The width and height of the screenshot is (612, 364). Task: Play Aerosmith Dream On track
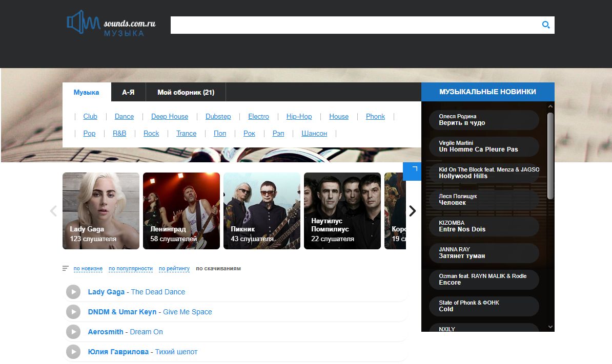pos(73,332)
